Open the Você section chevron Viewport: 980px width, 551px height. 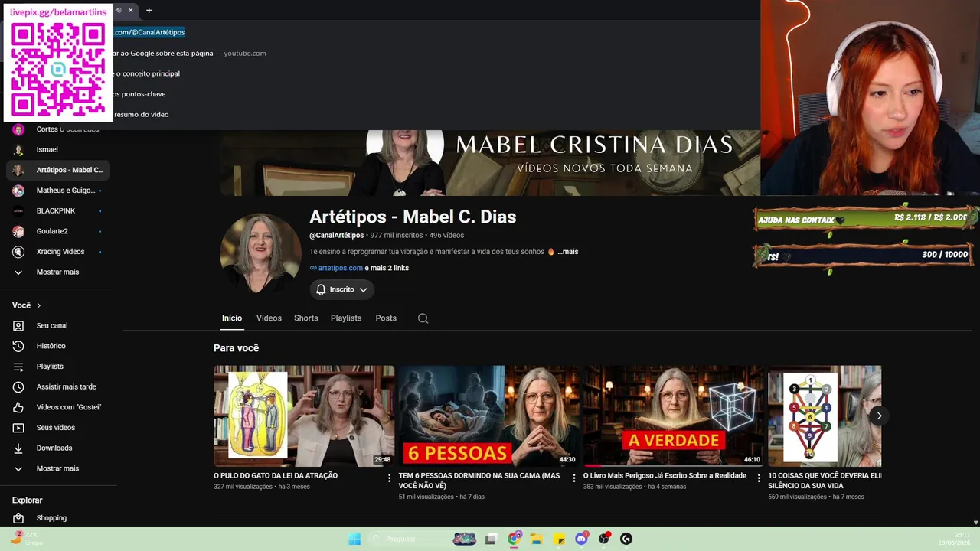tap(39, 305)
